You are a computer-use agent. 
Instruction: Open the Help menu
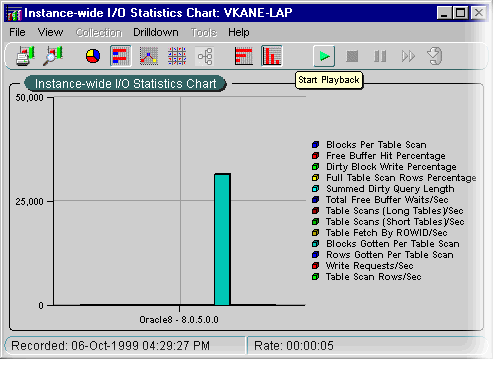(239, 32)
